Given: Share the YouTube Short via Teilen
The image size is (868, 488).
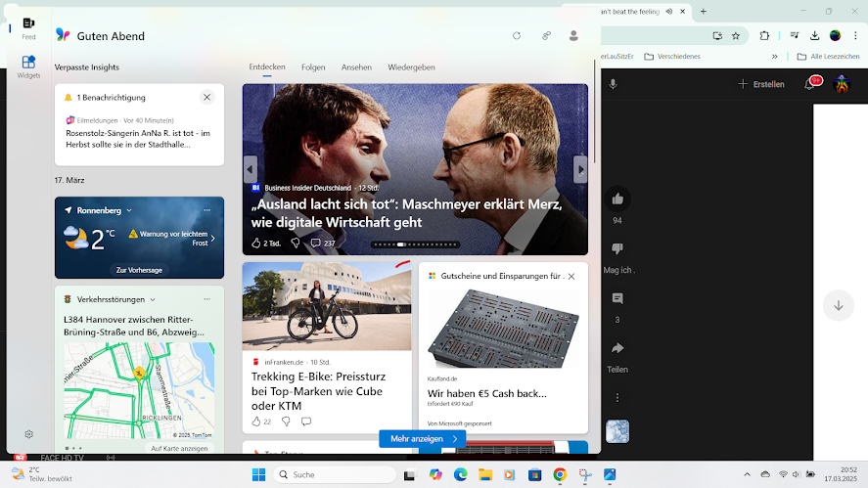Looking at the screenshot, I should coord(617,348).
